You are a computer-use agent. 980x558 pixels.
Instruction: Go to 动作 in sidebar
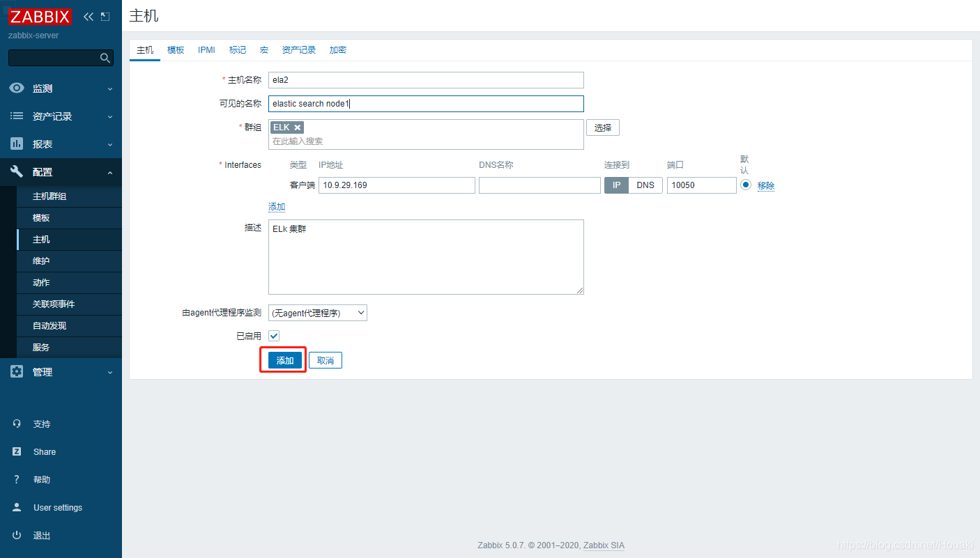coord(69,283)
